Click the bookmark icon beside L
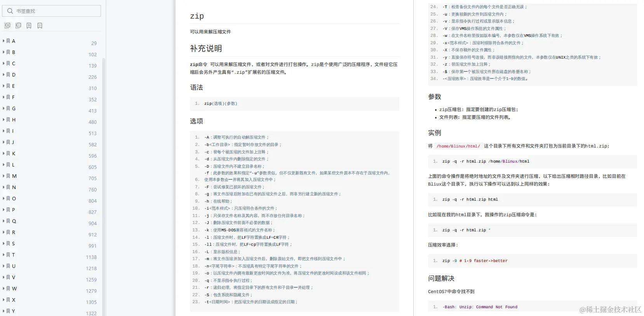This screenshot has height=316, width=644. (x=8, y=165)
